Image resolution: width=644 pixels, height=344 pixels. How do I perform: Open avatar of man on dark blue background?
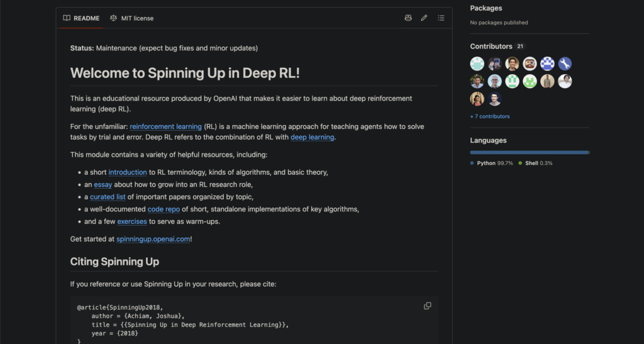(494, 99)
